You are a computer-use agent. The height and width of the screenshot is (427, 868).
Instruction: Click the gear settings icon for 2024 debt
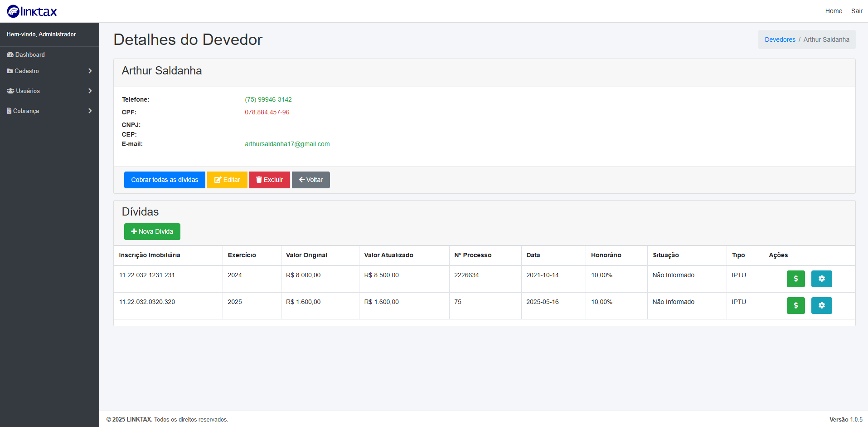point(821,279)
